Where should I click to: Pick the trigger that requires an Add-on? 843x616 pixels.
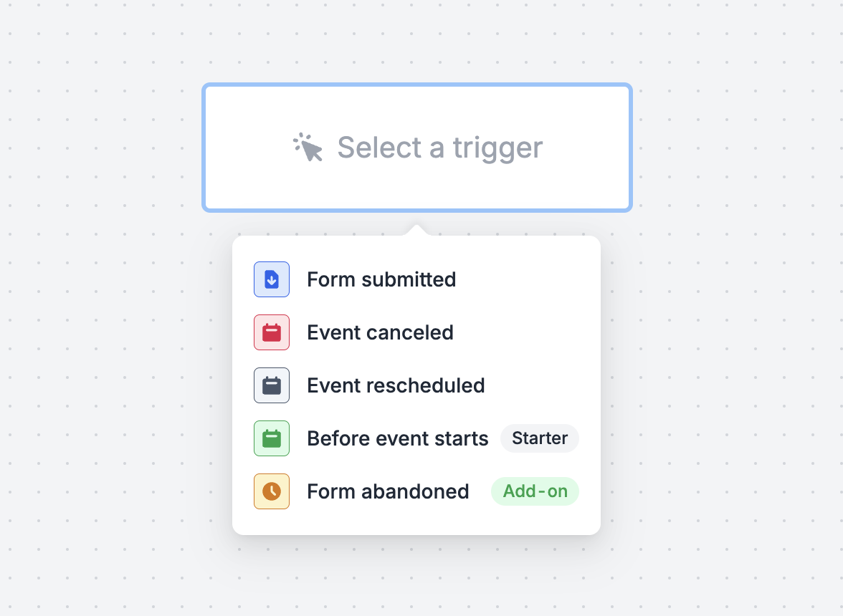(x=416, y=491)
